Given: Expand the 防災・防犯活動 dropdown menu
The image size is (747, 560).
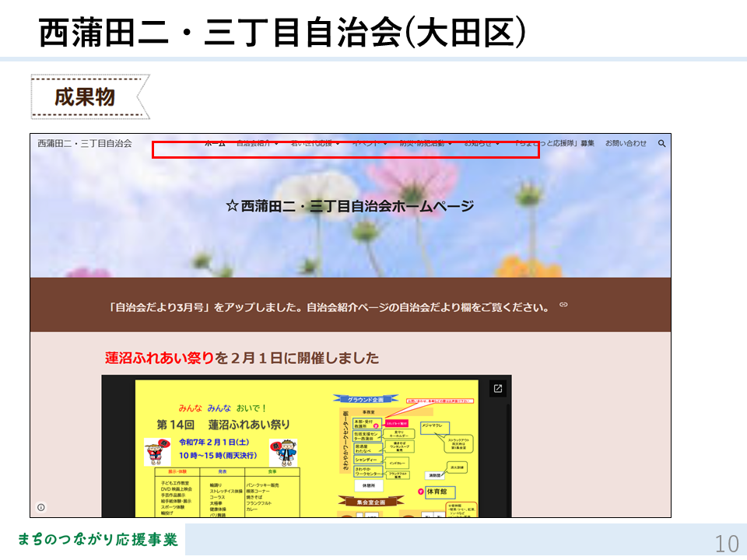Looking at the screenshot, I should [426, 143].
